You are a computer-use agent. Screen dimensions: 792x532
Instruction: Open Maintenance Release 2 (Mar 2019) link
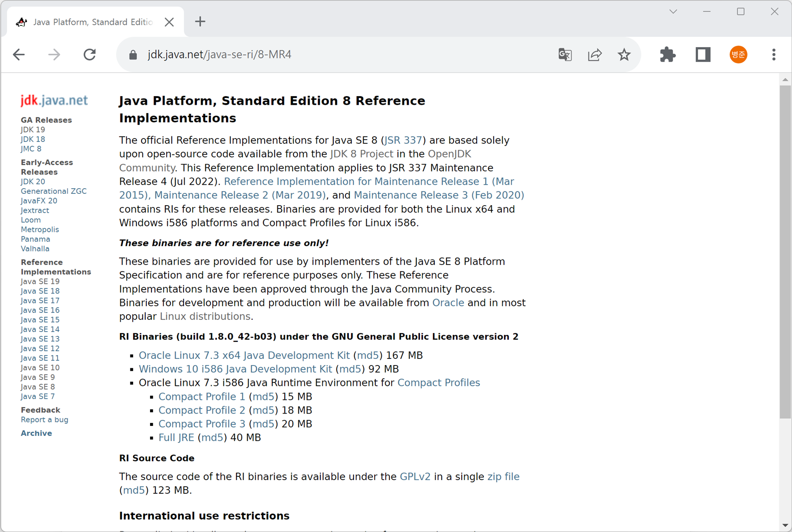coord(240,195)
